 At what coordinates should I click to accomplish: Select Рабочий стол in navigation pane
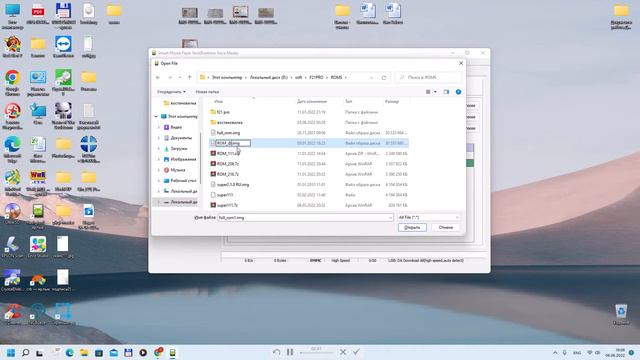[x=183, y=180]
